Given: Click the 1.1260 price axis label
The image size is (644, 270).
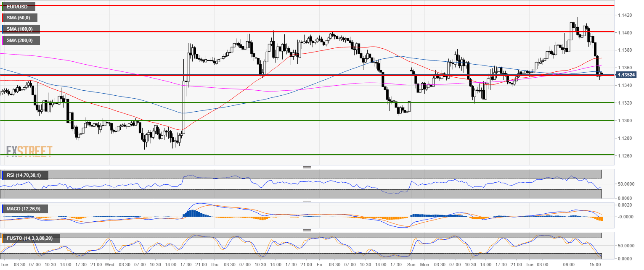Looking at the screenshot, I should 625,156.
